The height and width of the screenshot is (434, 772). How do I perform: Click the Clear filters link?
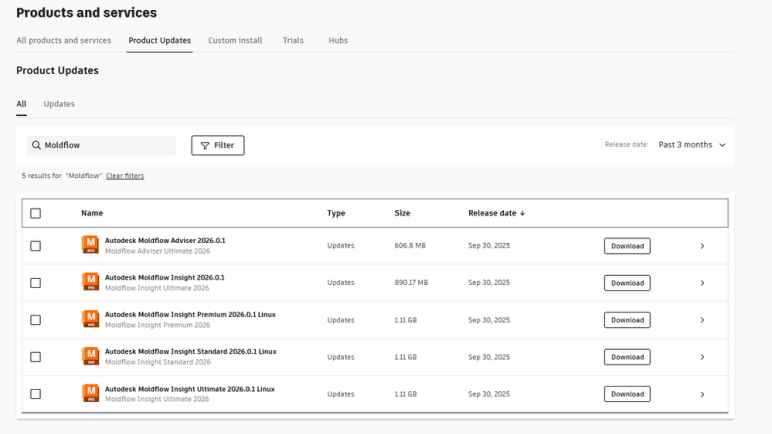coord(125,176)
